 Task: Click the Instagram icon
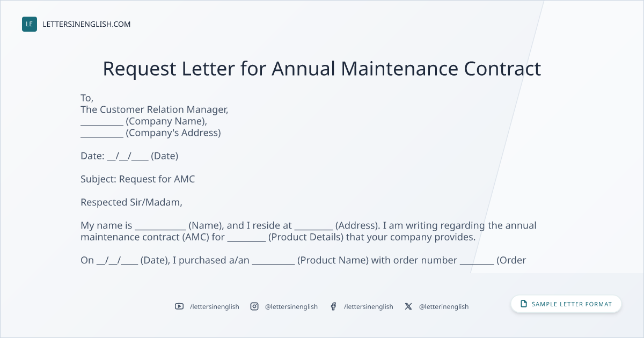coord(254,306)
